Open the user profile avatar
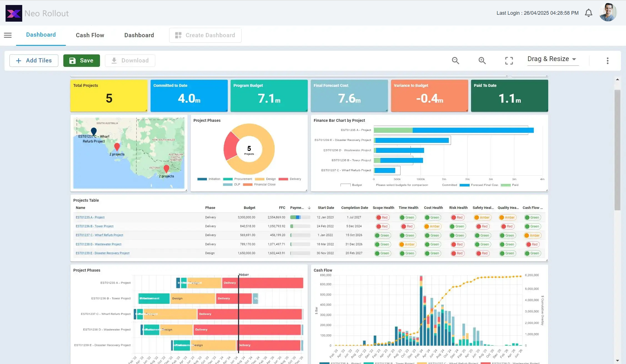The image size is (626, 364). (608, 12)
